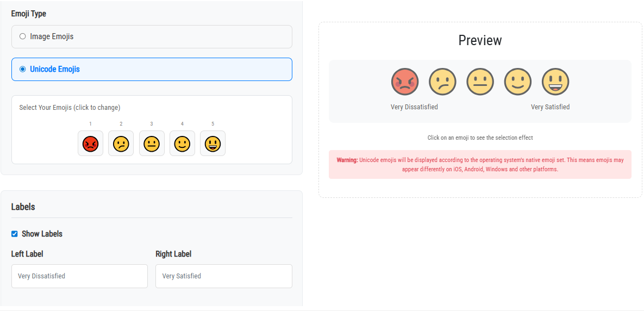Click the slightly smiling emoji in slot 4
Viewport: 644px width, 311px height.
(182, 144)
